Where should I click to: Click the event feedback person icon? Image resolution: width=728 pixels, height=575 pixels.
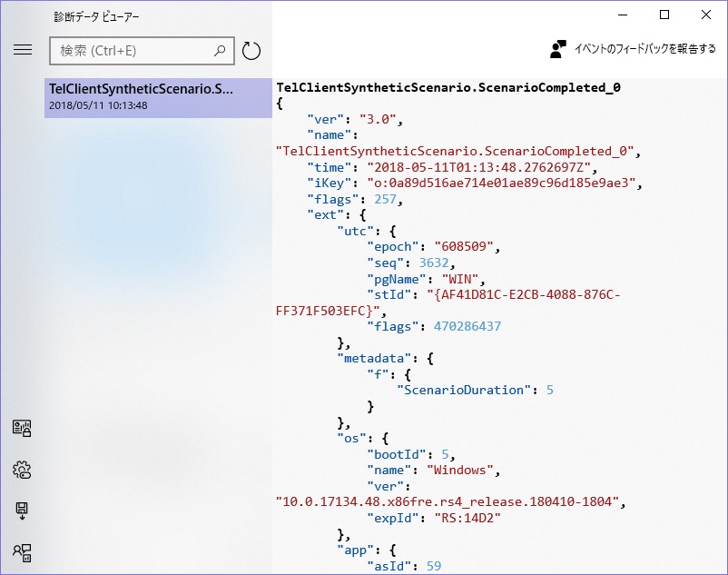pyautogui.click(x=558, y=49)
